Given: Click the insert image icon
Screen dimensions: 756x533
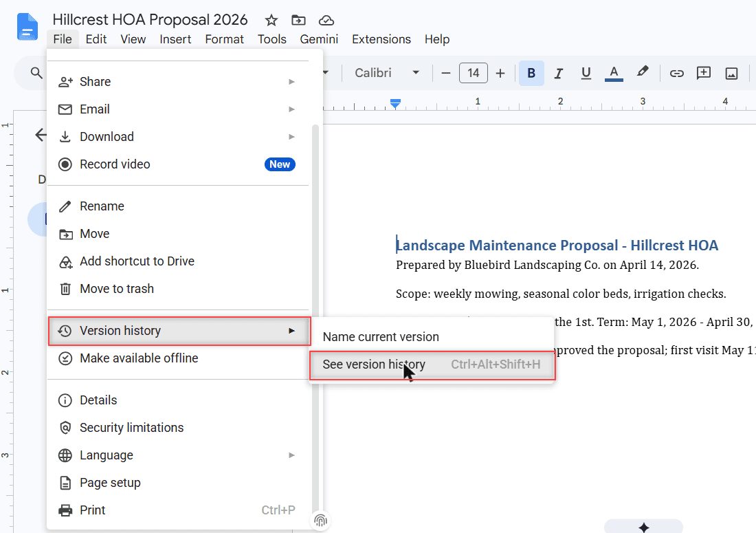Looking at the screenshot, I should [731, 74].
